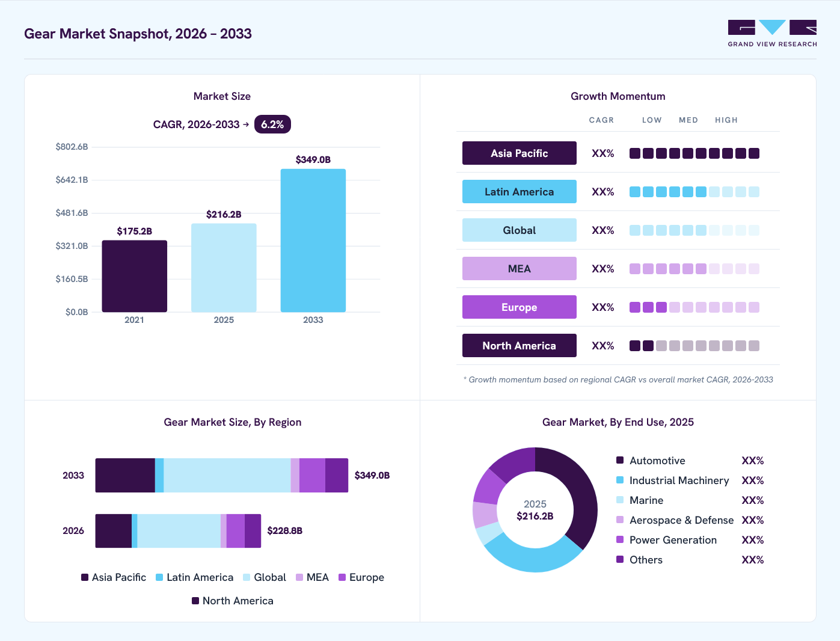The height and width of the screenshot is (641, 840).
Task: Click the $0.0B axis label
Action: click(77, 312)
